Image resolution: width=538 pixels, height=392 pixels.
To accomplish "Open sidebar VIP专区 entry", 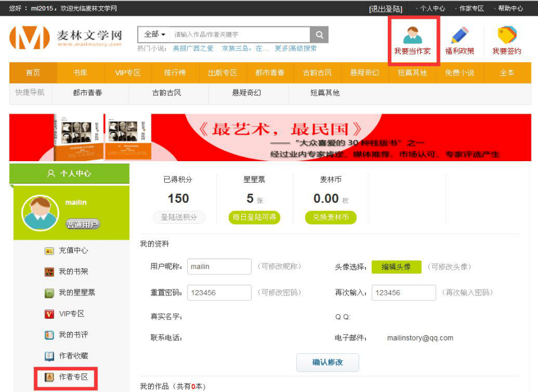I will tap(71, 314).
